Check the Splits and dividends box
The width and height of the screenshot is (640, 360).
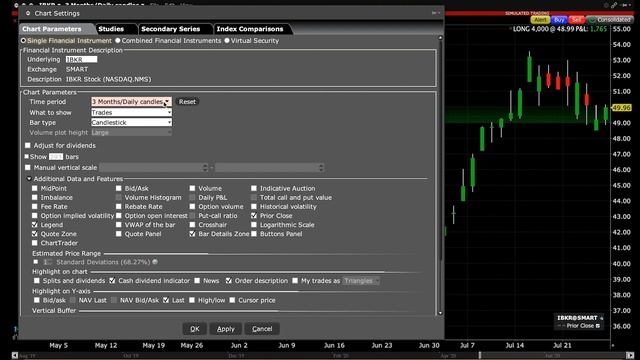coord(37,280)
